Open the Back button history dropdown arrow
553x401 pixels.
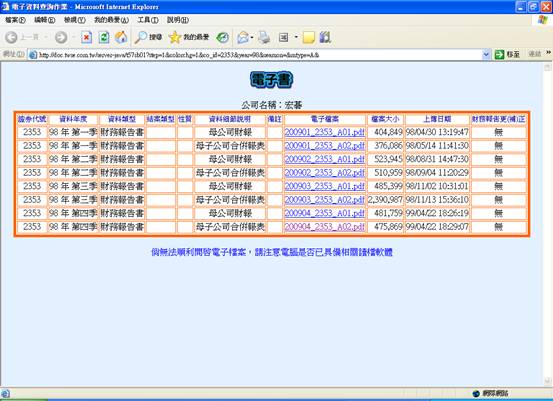(46, 37)
